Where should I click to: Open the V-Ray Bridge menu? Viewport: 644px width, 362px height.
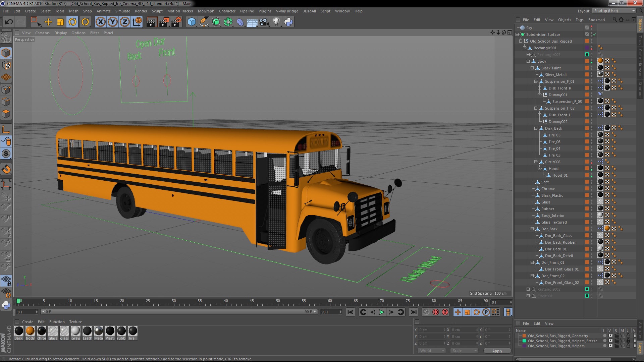pyautogui.click(x=287, y=11)
